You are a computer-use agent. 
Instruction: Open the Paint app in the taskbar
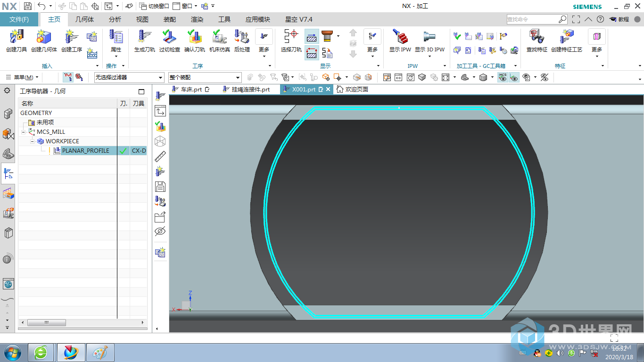100,352
